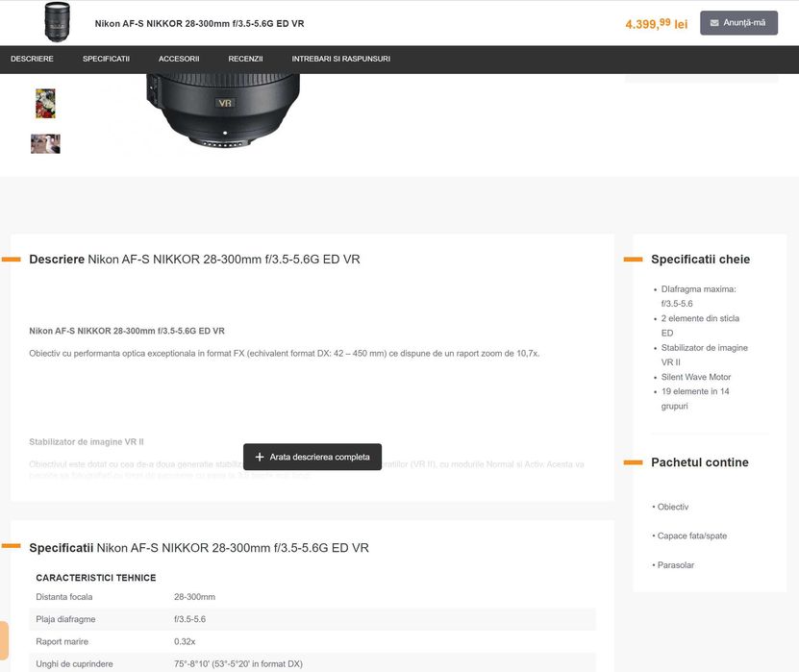The height and width of the screenshot is (672, 799).
Task: Click the 75°-8°10' angle value
Action: point(237,664)
